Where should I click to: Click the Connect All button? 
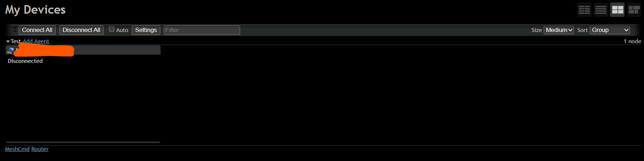pos(37,30)
